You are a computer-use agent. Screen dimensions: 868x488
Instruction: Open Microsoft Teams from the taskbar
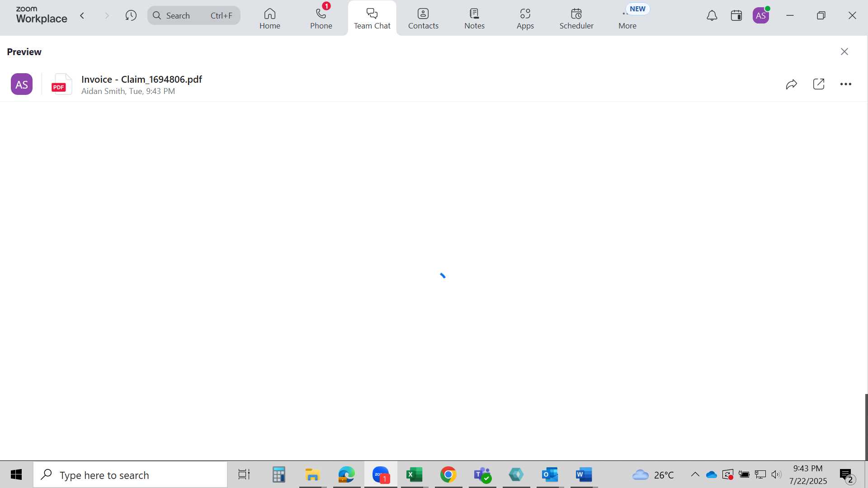pos(482,474)
